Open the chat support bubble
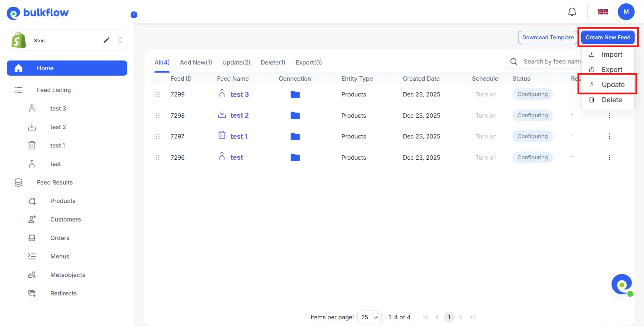The width and height of the screenshot is (644, 326). tap(622, 284)
